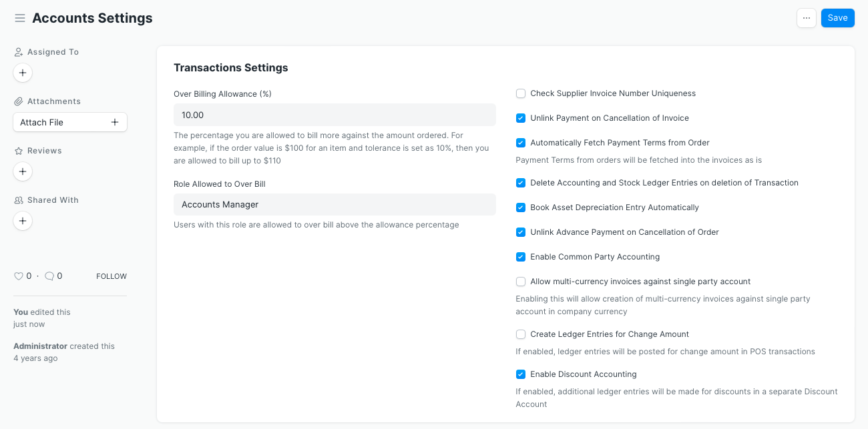Click the Over Billing Allowance input field

334,115
